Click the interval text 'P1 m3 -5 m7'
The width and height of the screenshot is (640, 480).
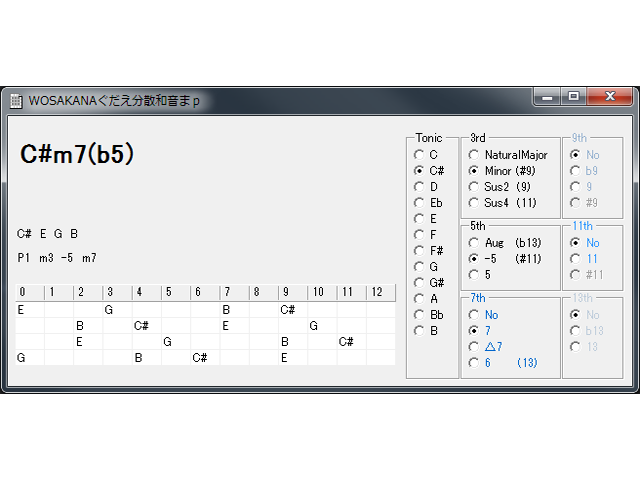57,258
